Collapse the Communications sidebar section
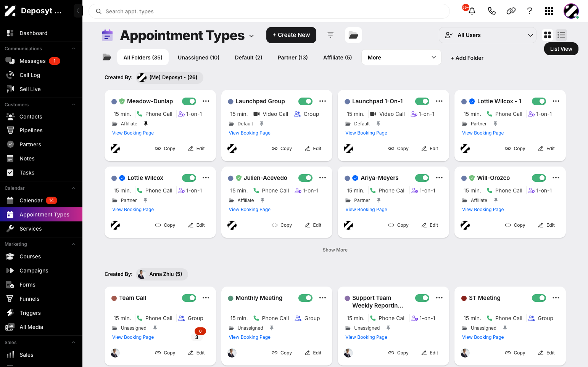Viewport: 588px width, 367px height. [x=74, y=48]
